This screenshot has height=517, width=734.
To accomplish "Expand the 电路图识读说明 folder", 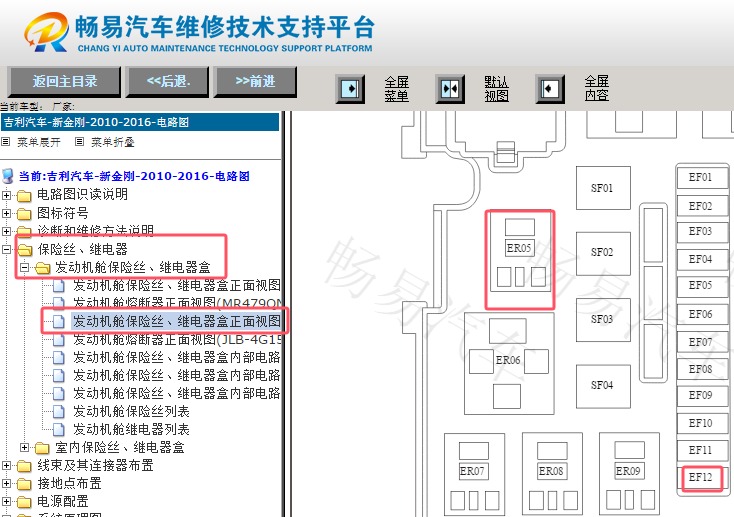I will [x=7, y=195].
